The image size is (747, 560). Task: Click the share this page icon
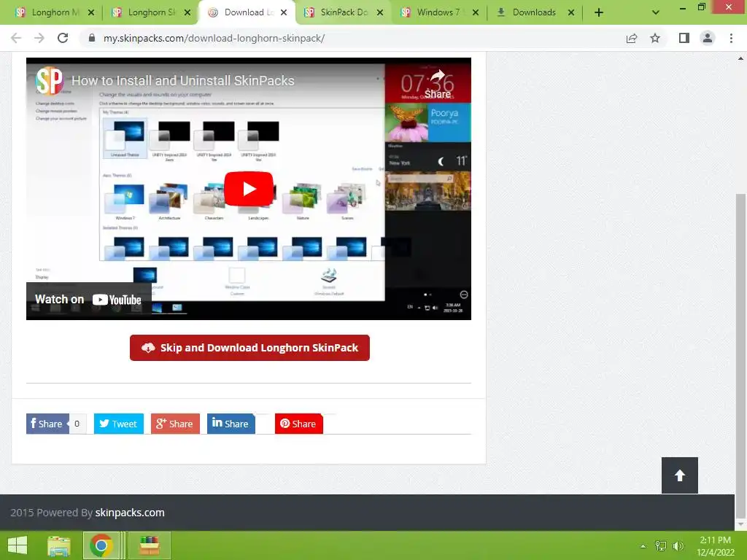point(632,38)
